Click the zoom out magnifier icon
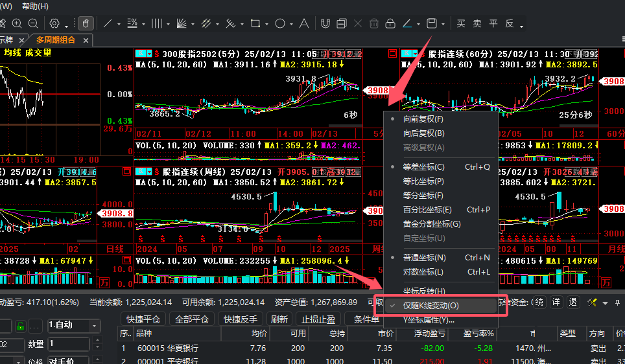 33,23
